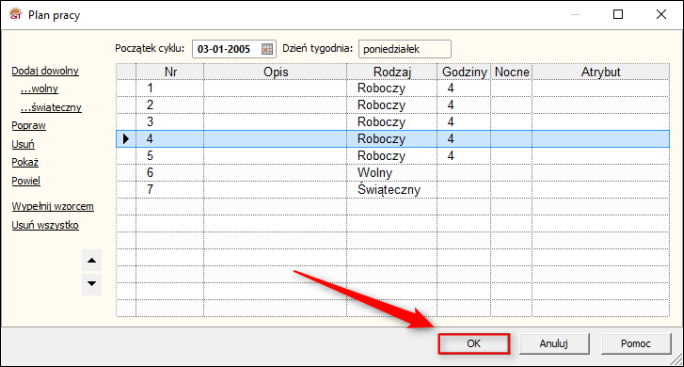
Task: Click the Rodzaj column header
Action: (x=392, y=72)
